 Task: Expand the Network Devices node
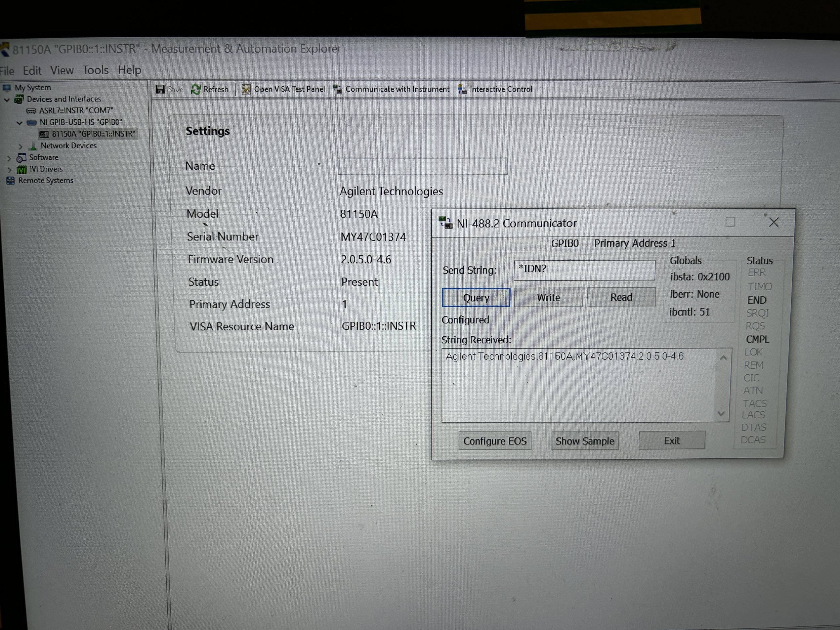click(20, 146)
